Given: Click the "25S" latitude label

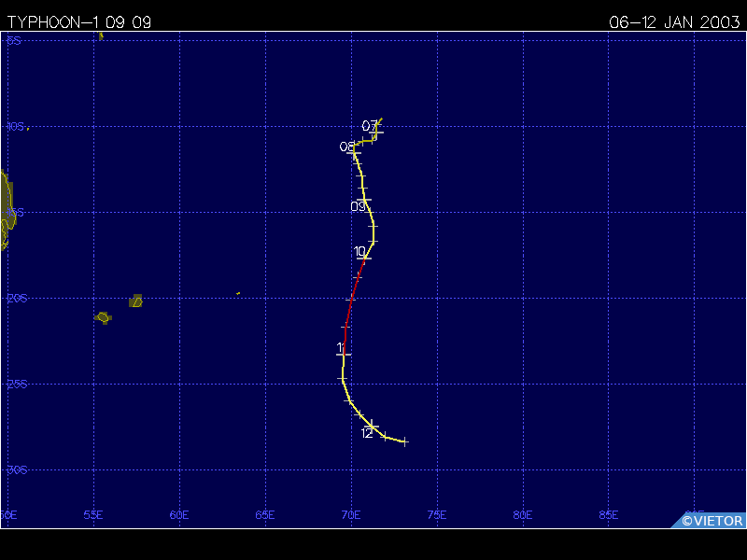Looking at the screenshot, I should tap(17, 385).
